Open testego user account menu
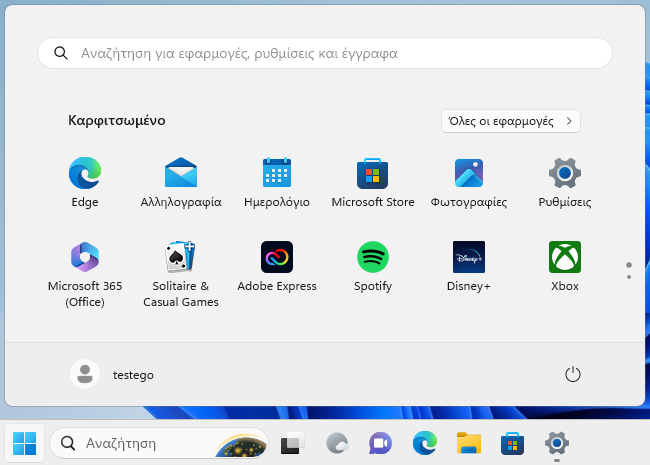 click(x=112, y=374)
